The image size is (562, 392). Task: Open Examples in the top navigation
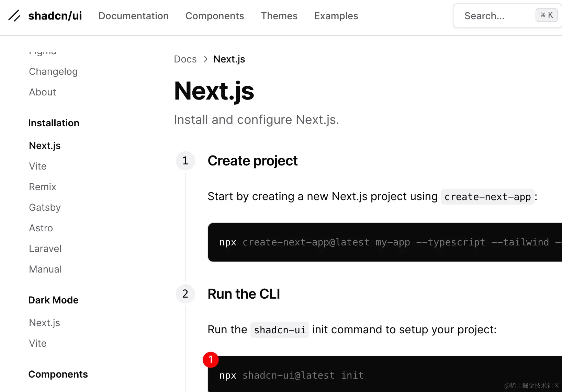tap(336, 16)
